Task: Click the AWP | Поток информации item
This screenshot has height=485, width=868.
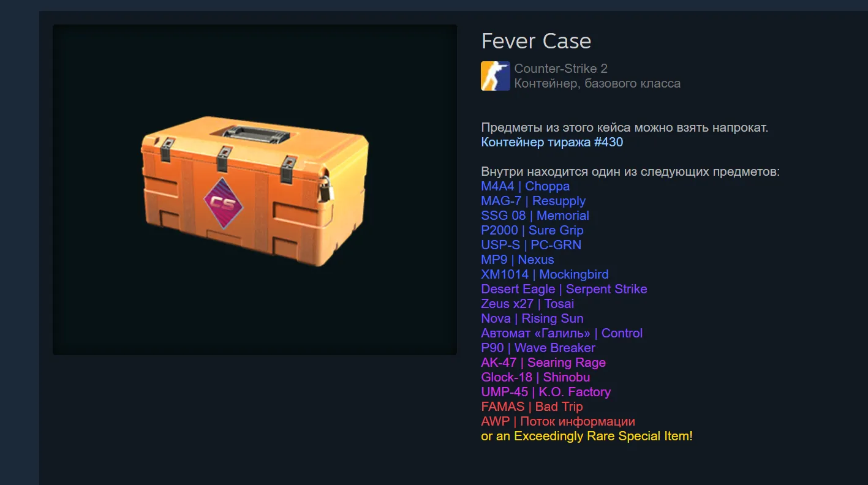Action: pyautogui.click(x=558, y=421)
